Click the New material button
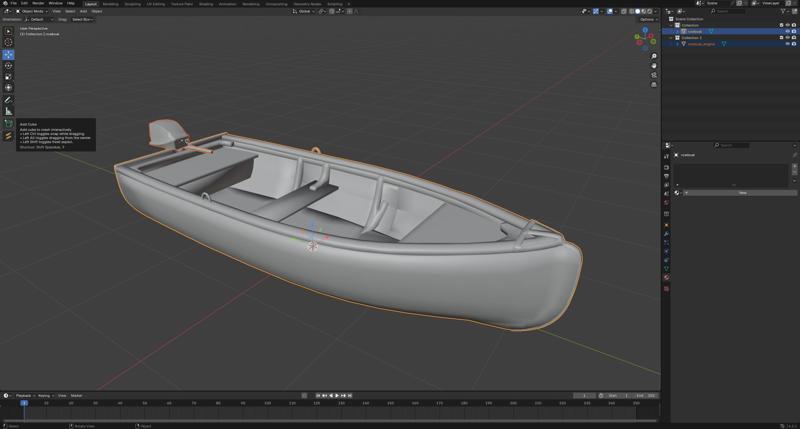The image size is (800, 429). 742,193
